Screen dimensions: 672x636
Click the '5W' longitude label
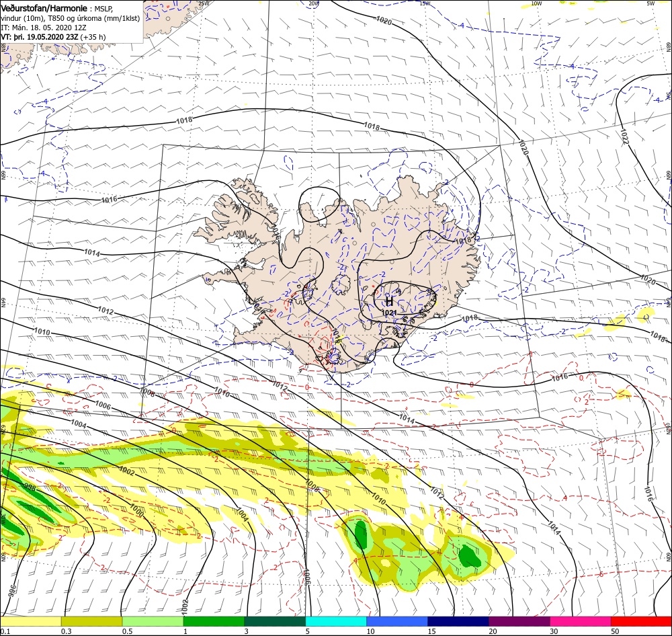(650, 3)
